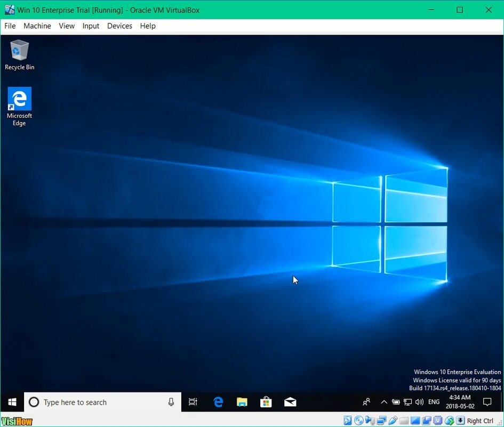Open the Help menu
Viewport: 504px width, 427px height.
click(x=148, y=26)
